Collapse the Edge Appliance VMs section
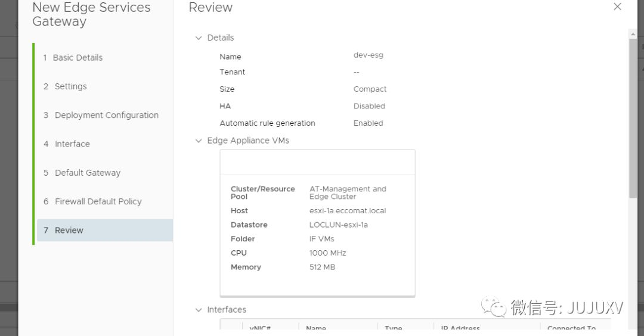The height and width of the screenshot is (336, 644). 199,141
